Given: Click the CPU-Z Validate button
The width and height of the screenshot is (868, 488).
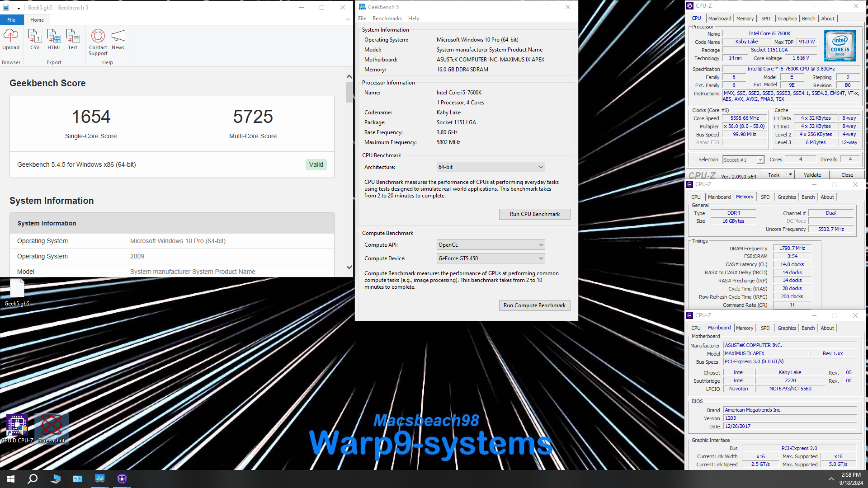Looking at the screenshot, I should pos(812,175).
